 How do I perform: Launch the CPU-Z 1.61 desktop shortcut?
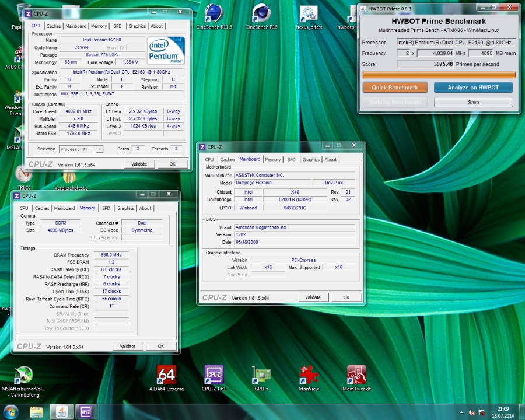(213, 378)
